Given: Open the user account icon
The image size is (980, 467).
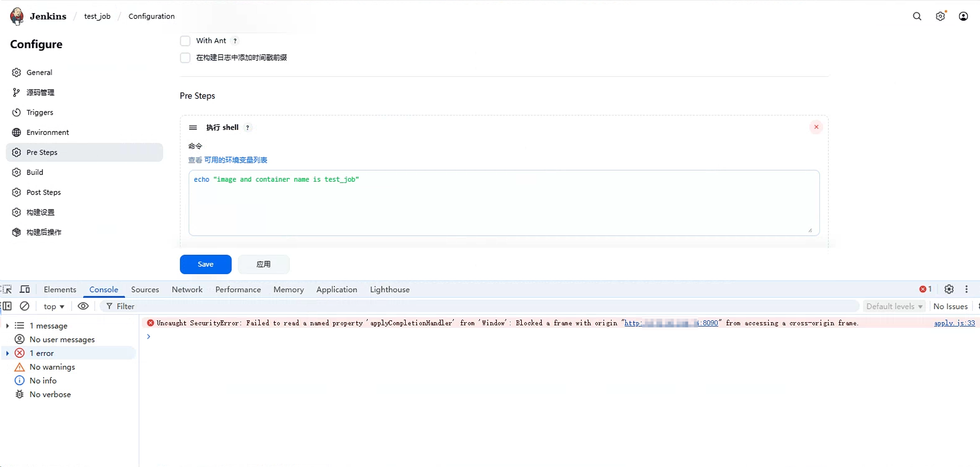Looking at the screenshot, I should 963,16.
